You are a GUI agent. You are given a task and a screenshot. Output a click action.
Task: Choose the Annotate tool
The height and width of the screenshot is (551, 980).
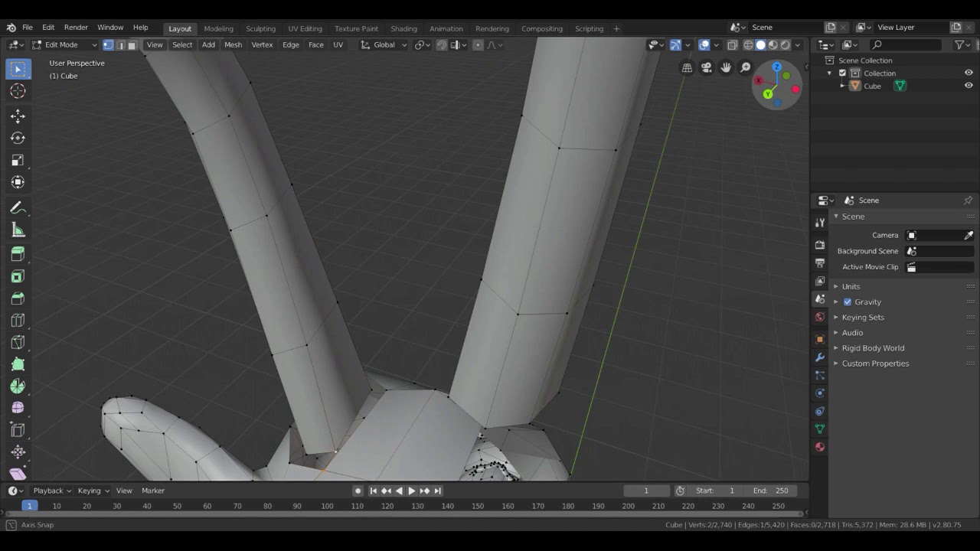18,207
